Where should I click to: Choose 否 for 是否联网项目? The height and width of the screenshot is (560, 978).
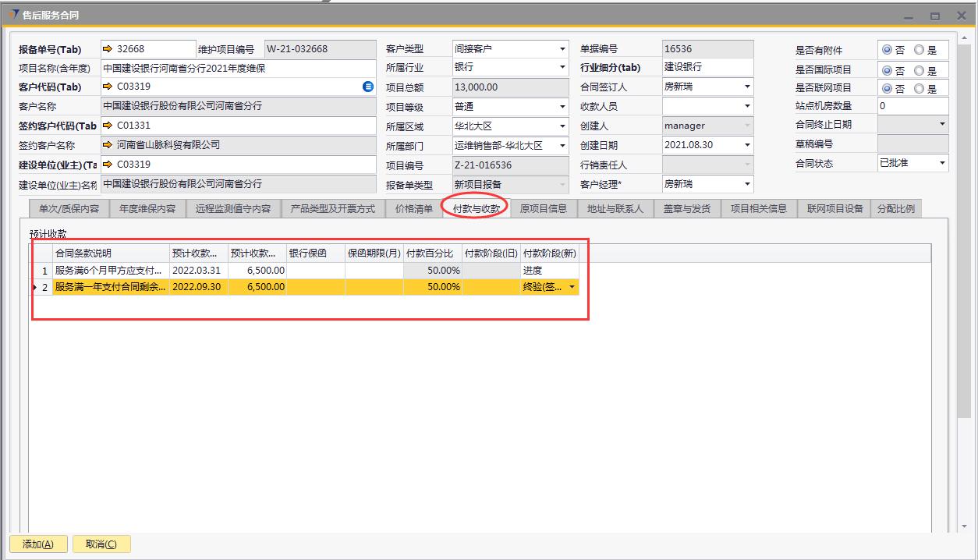click(887, 88)
